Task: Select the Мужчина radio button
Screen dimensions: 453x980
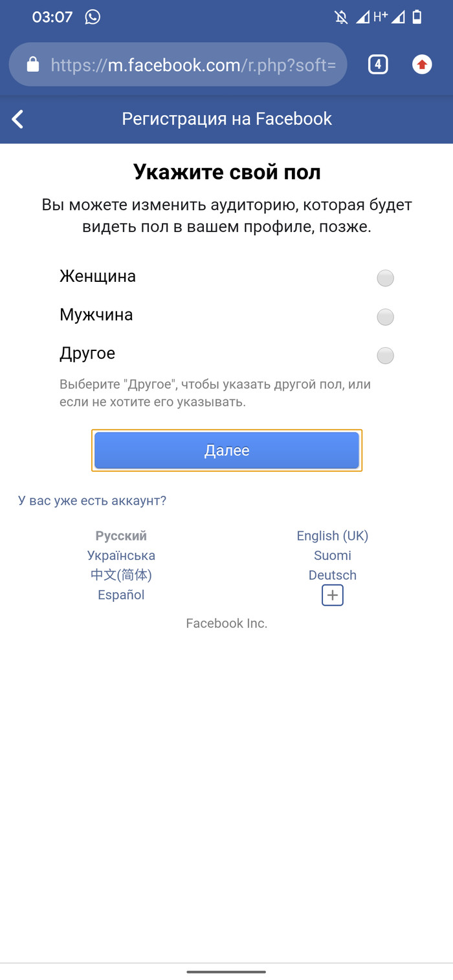Action: 385,317
